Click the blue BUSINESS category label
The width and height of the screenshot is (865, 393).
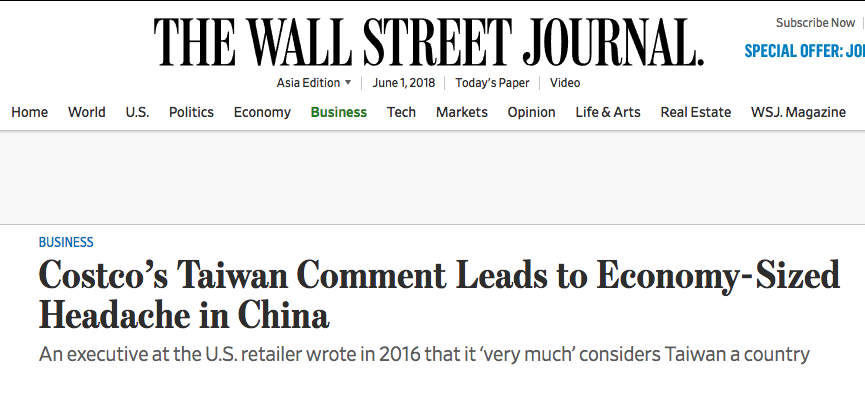click(66, 242)
